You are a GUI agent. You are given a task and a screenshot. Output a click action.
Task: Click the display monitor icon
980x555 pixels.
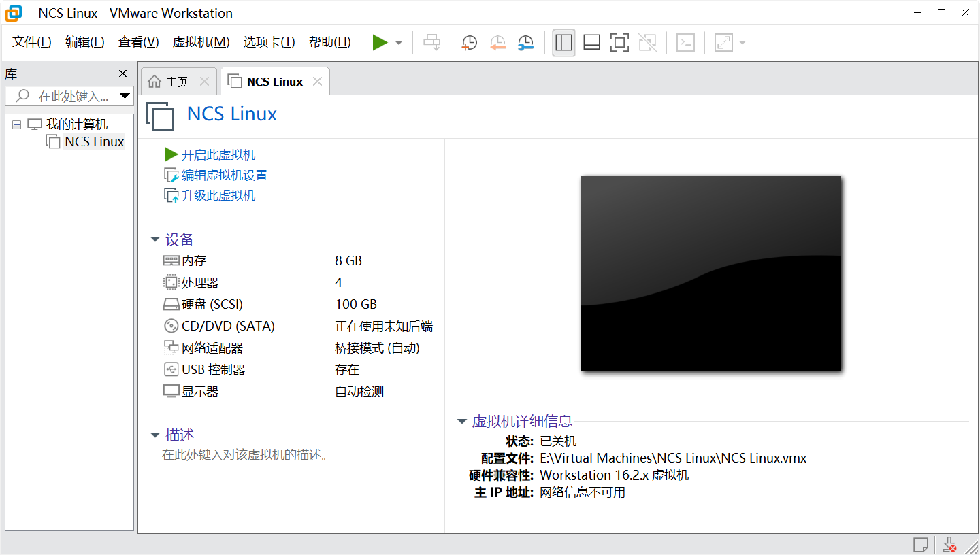coord(171,391)
